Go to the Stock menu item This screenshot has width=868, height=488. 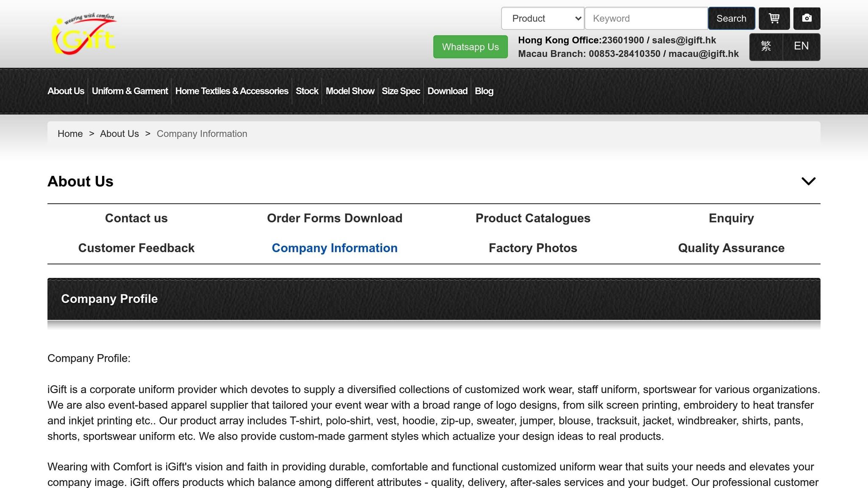point(307,91)
